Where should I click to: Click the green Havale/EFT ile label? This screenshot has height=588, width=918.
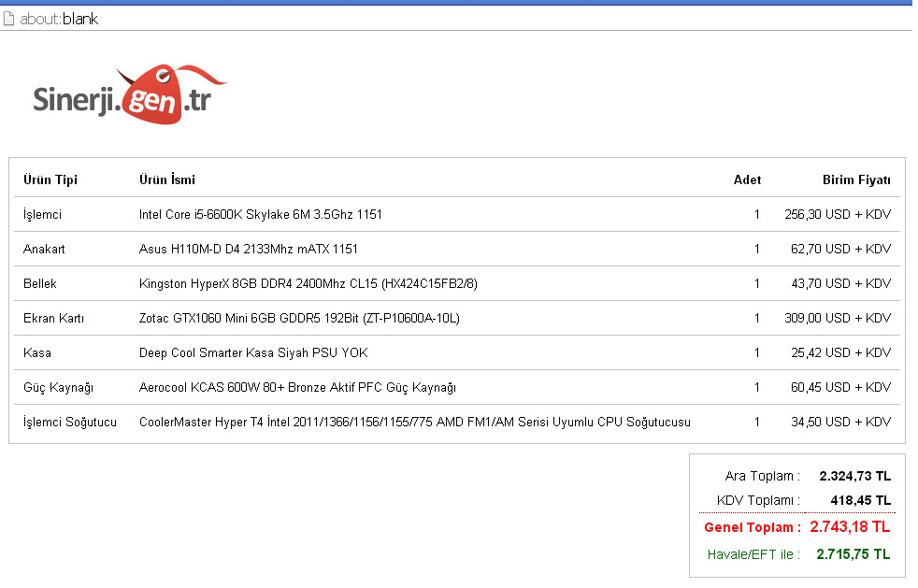tap(753, 554)
